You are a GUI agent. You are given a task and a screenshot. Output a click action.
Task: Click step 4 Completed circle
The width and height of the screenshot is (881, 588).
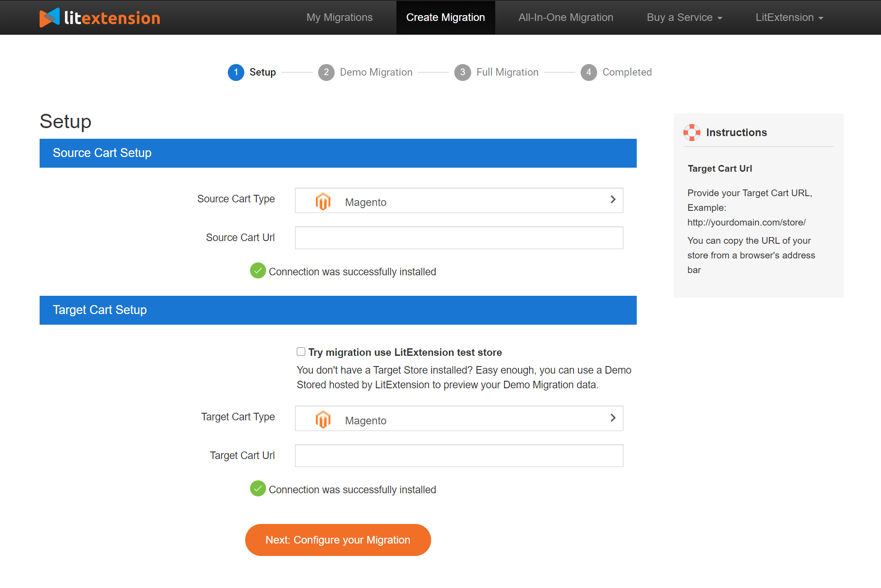click(x=589, y=72)
